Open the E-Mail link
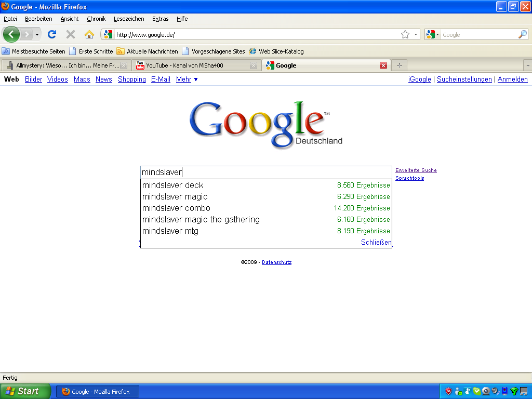Image resolution: width=532 pixels, height=399 pixels. (161, 79)
